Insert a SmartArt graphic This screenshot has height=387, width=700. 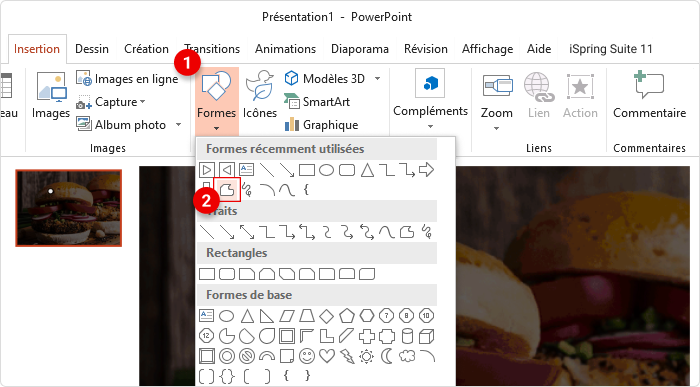(x=317, y=102)
